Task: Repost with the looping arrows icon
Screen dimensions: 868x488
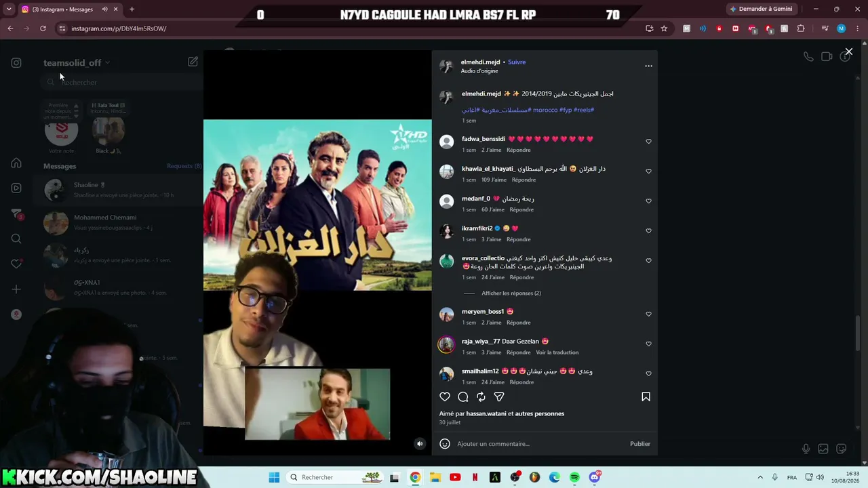Action: (481, 396)
